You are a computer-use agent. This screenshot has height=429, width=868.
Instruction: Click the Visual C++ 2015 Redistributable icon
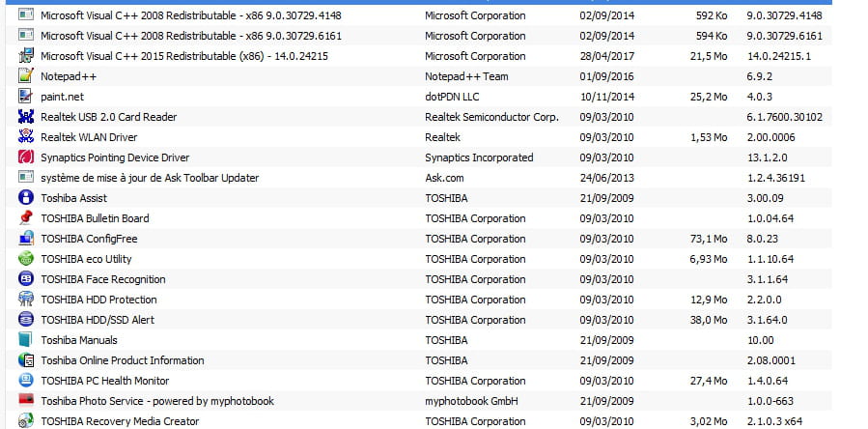tap(25, 56)
